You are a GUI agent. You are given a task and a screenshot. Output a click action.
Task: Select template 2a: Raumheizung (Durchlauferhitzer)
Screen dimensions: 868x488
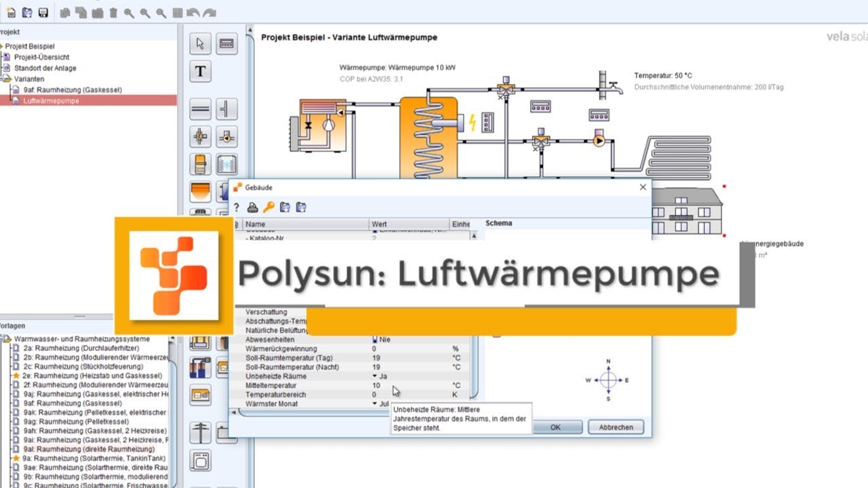81,348
